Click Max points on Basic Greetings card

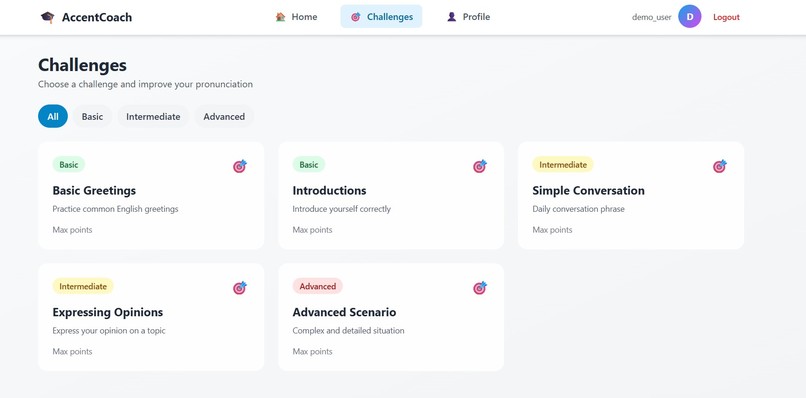(72, 230)
